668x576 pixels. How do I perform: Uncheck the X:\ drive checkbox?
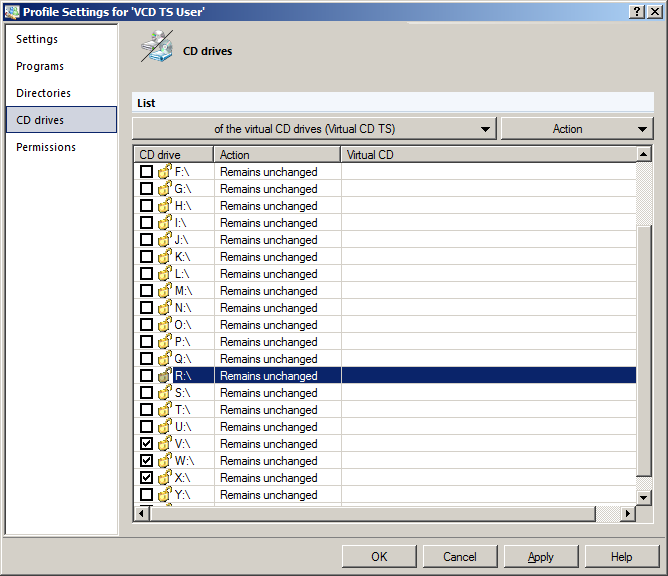point(147,478)
